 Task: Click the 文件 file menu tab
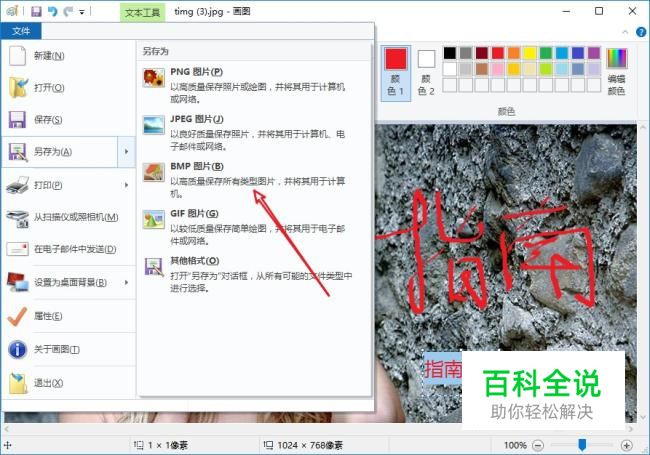click(21, 31)
